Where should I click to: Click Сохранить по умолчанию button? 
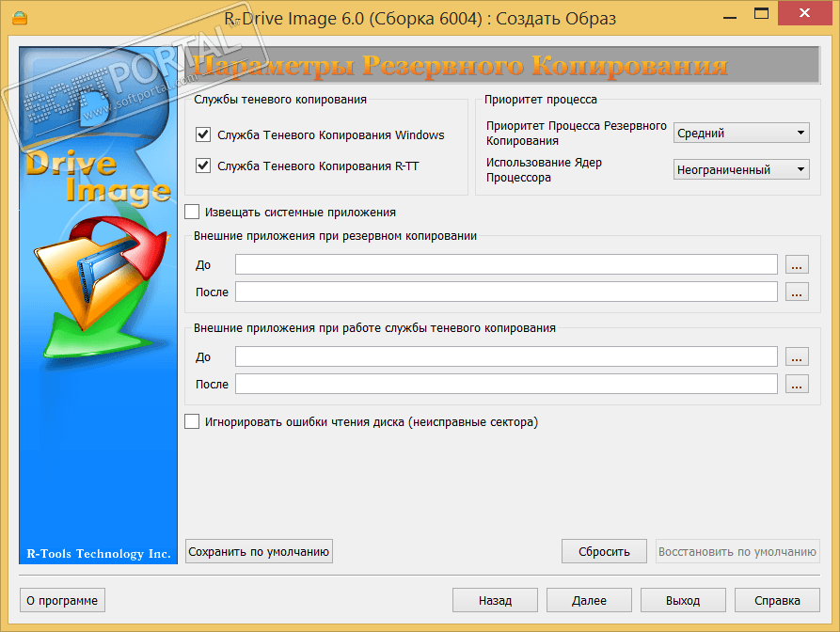click(x=259, y=551)
